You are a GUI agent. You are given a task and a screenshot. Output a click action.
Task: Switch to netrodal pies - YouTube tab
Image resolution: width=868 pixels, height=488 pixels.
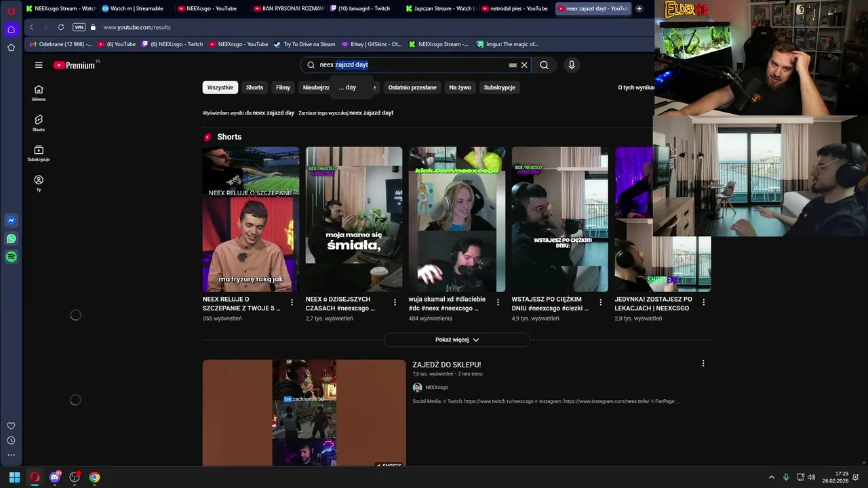pos(516,8)
